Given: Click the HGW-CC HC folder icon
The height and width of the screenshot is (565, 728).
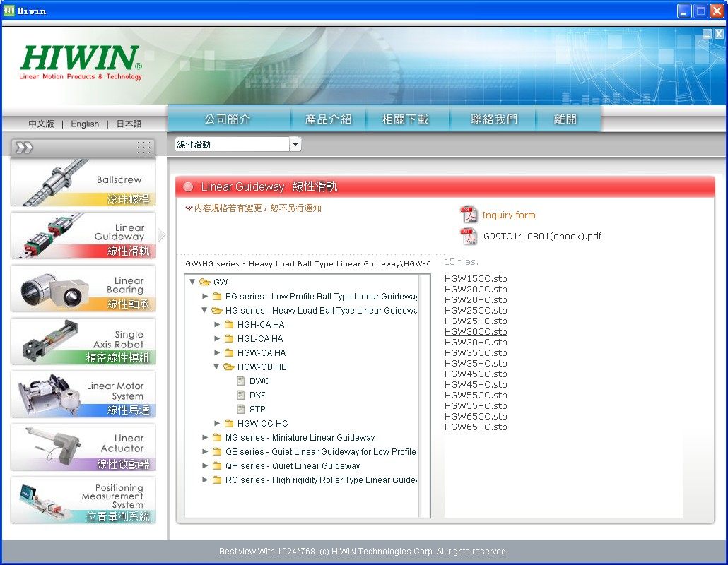Looking at the screenshot, I should [229, 424].
